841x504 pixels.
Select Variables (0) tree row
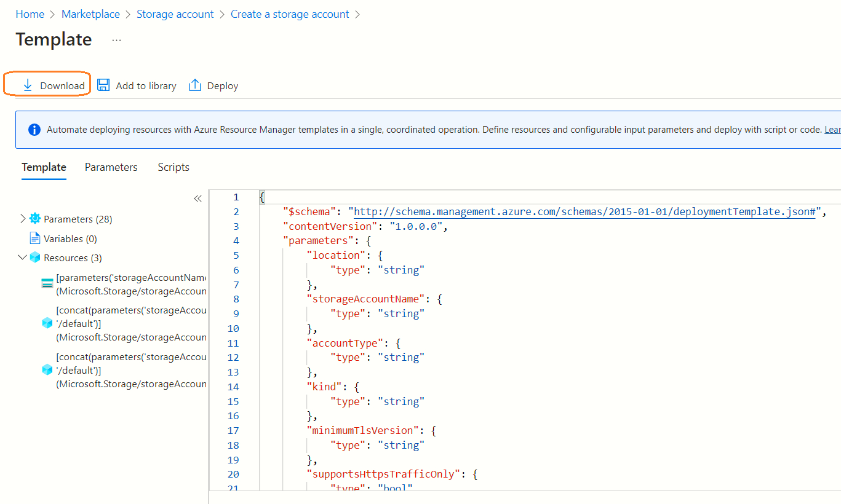point(70,239)
